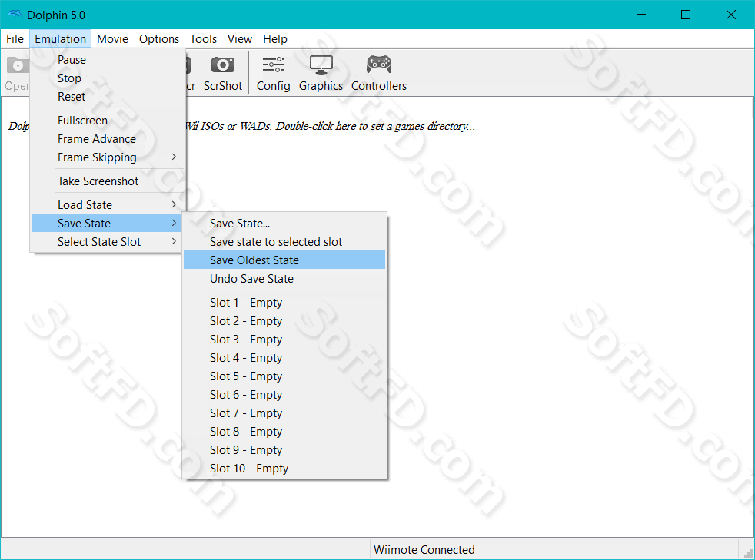Save to Slot 3 - Empty
This screenshot has width=755, height=560.
(284, 340)
